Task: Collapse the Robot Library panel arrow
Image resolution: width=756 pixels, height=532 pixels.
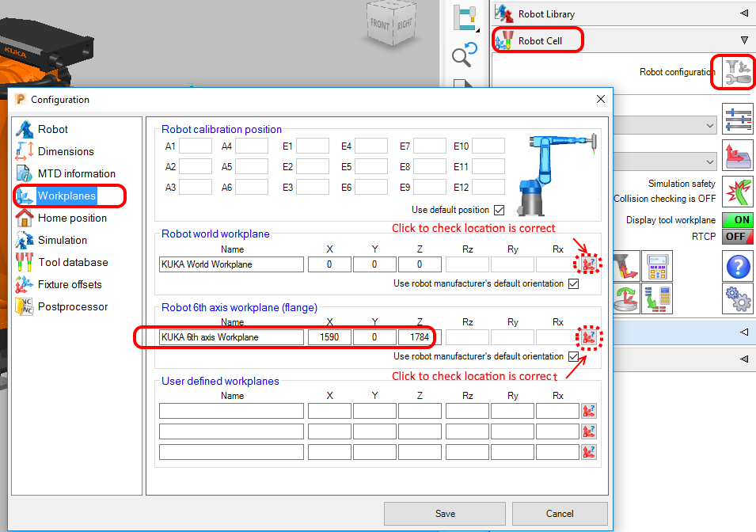Action: pos(743,13)
